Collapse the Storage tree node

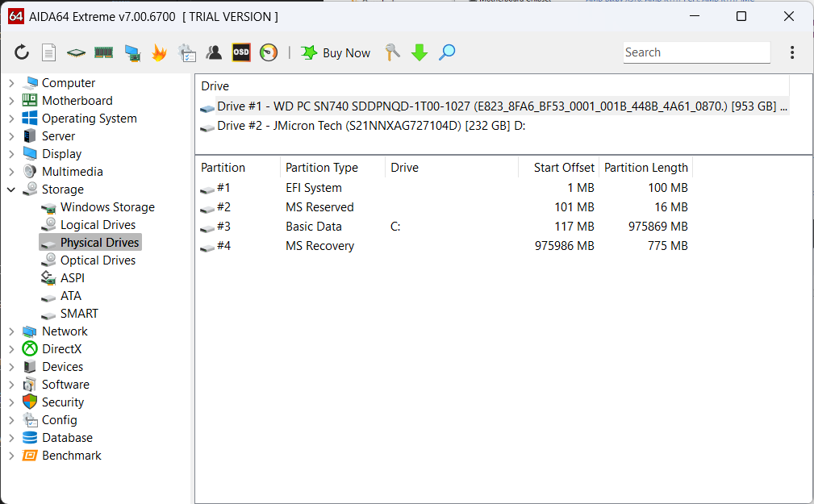[11, 190]
